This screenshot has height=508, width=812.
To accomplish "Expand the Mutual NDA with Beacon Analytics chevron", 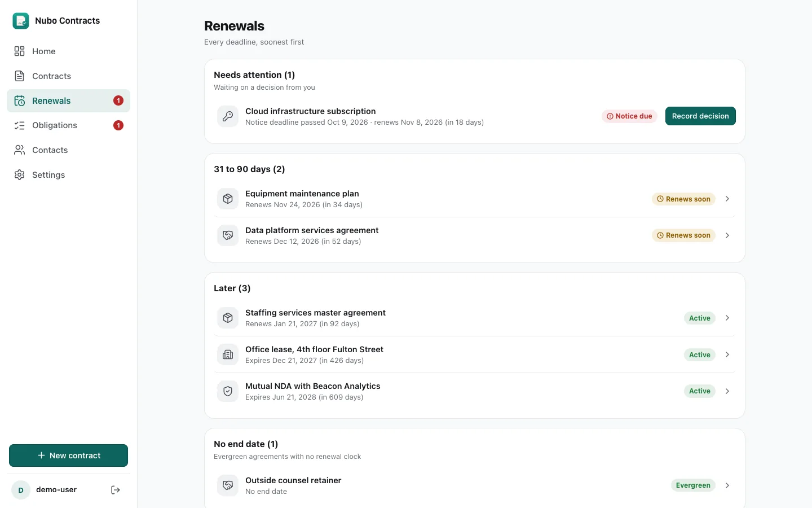I will pos(727,391).
